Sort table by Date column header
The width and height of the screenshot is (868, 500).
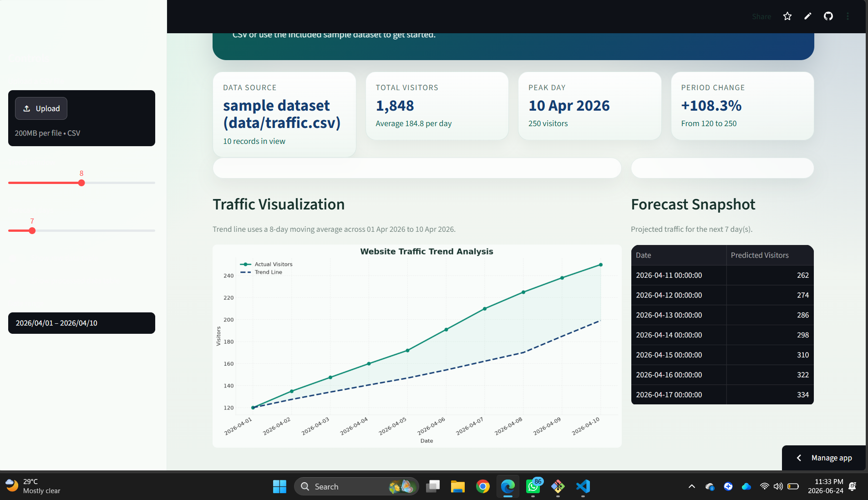pyautogui.click(x=679, y=255)
